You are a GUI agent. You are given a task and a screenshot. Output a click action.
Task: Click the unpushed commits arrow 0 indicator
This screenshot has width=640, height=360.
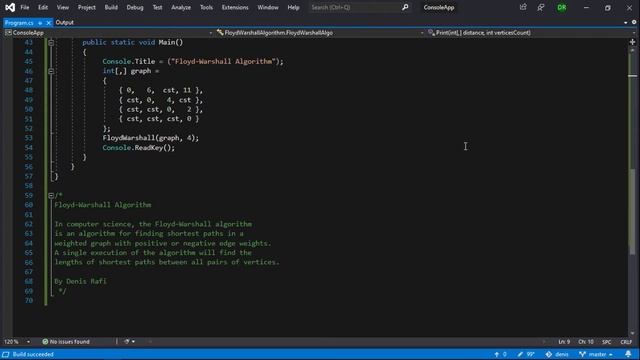500,354
